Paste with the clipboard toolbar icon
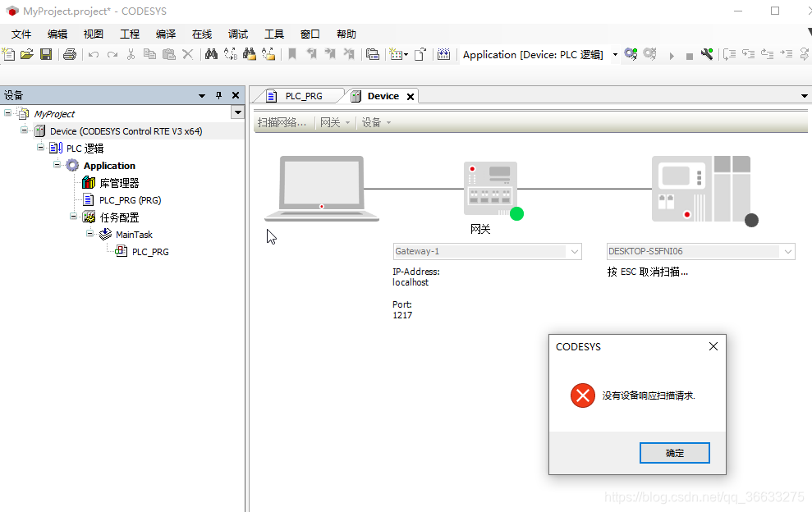Viewport: 812px width, 512px height. (x=169, y=54)
